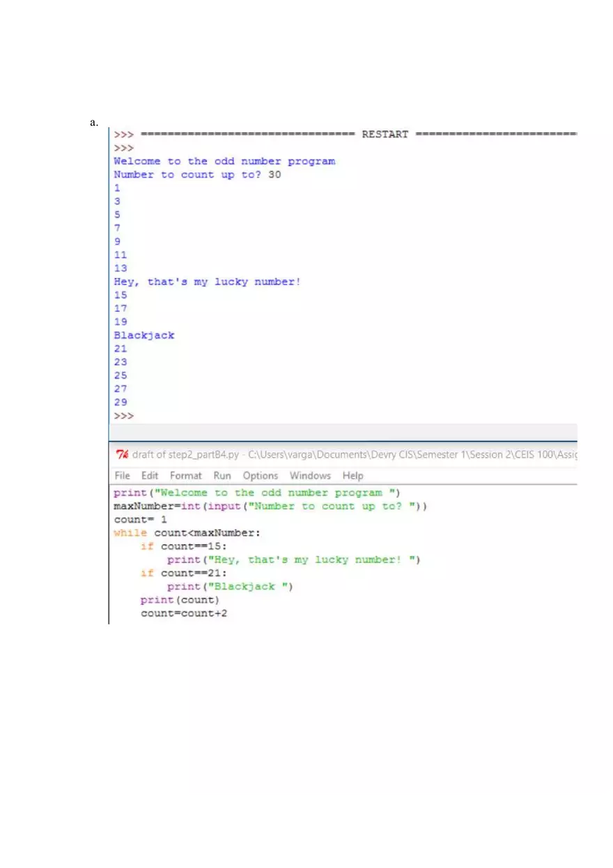Click the 'maxNumber=int(input(...))' code line
The width and height of the screenshot is (613, 868).
270,506
